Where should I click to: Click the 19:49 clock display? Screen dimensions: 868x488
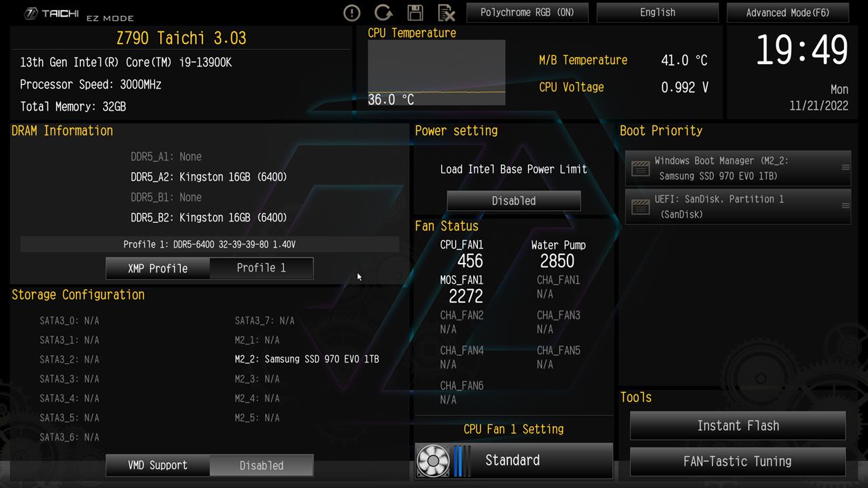[801, 50]
